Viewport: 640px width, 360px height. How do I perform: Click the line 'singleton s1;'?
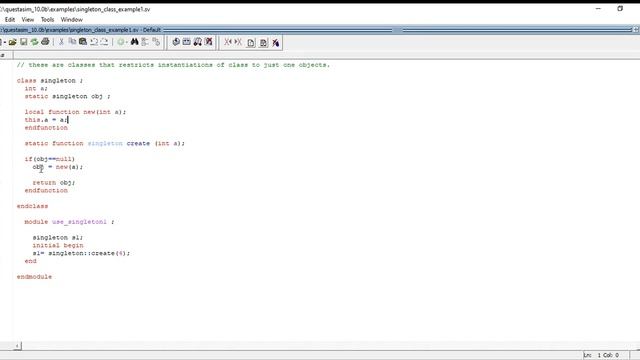(58, 238)
